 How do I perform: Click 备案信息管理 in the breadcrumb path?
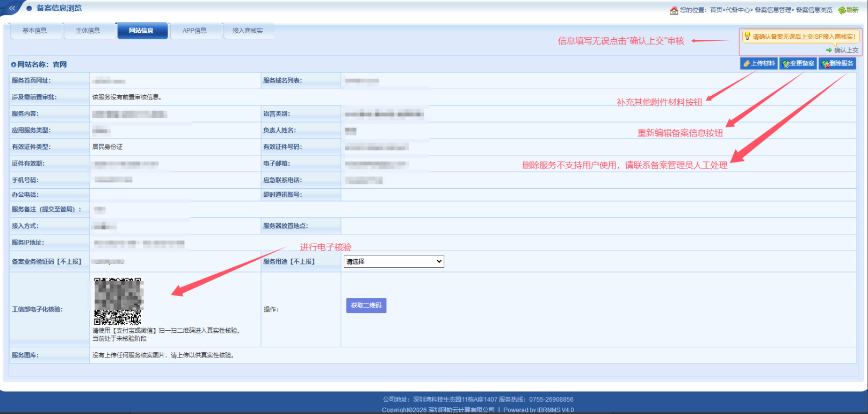point(773,10)
